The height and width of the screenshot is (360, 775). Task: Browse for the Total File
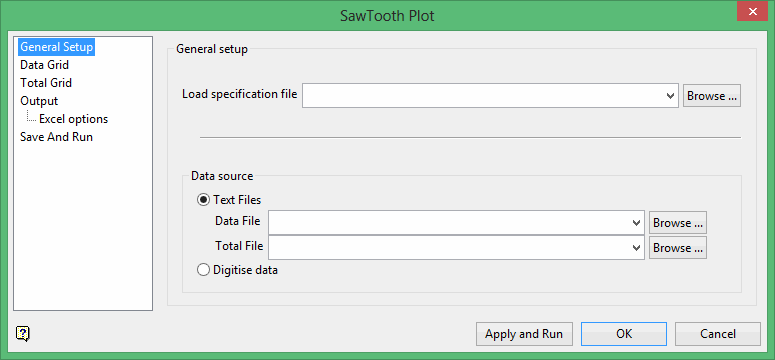pyautogui.click(x=678, y=248)
